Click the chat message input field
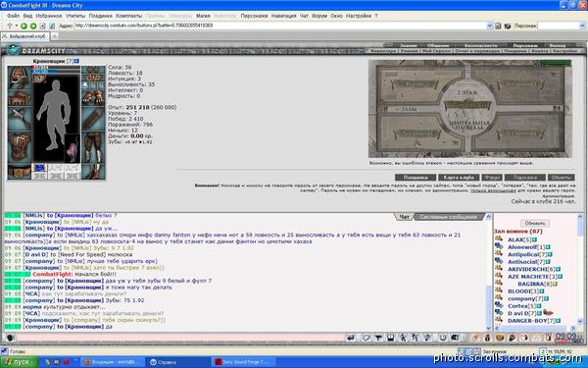 [179, 338]
